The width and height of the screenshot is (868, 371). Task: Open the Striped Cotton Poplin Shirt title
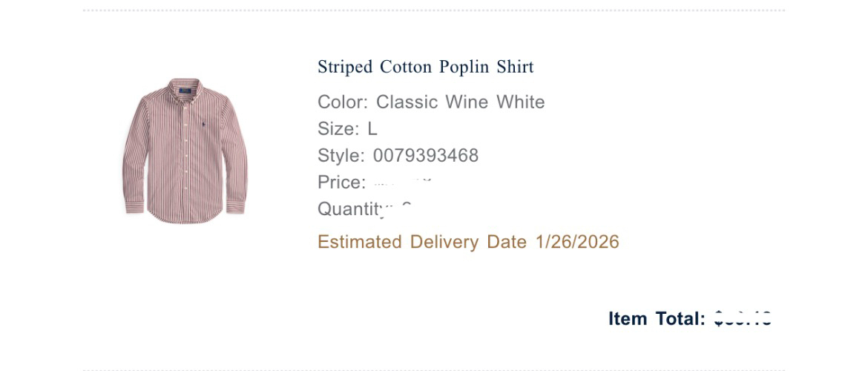click(x=425, y=67)
